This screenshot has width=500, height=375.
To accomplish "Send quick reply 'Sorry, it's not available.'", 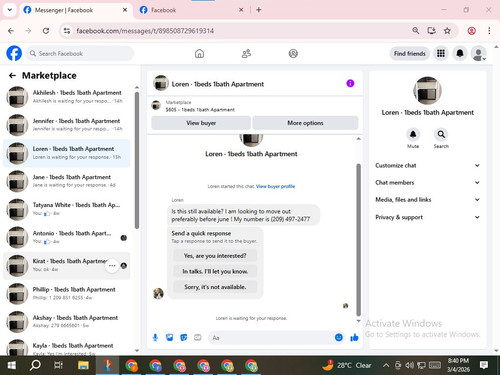I will [x=215, y=287].
